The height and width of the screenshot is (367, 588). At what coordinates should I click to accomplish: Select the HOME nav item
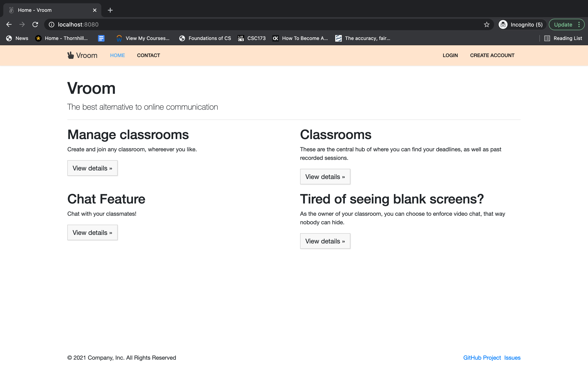(x=117, y=55)
